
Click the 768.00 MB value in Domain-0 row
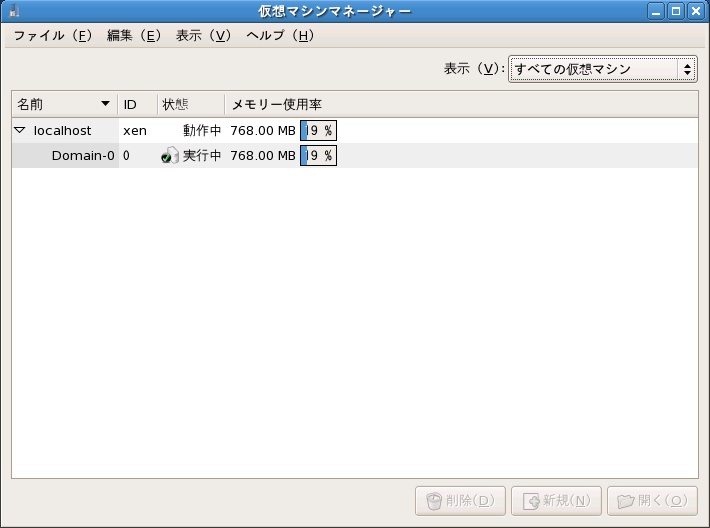(x=263, y=155)
